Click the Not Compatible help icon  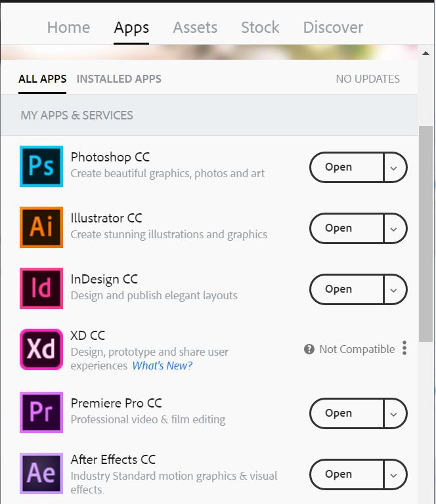point(309,349)
